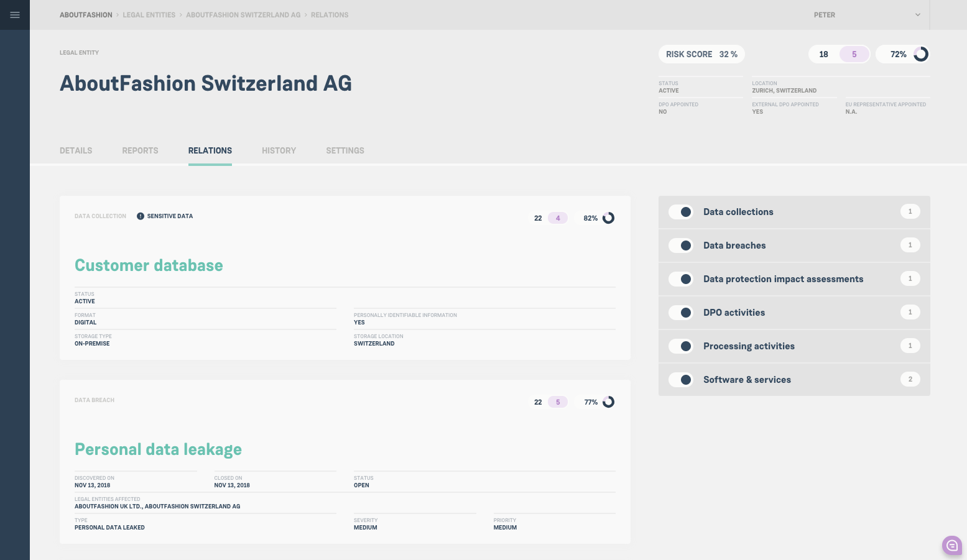Click the 77% donut on Personal data leakage card
The image size is (967, 560).
click(608, 402)
